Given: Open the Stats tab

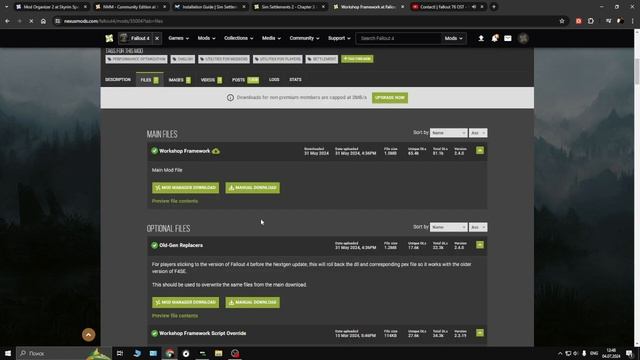Looking at the screenshot, I should tap(296, 80).
